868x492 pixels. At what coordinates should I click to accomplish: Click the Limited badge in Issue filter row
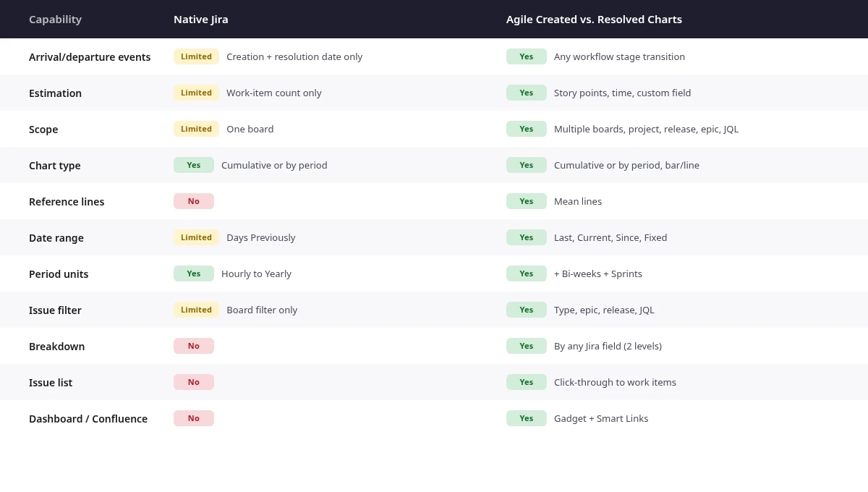[196, 310]
